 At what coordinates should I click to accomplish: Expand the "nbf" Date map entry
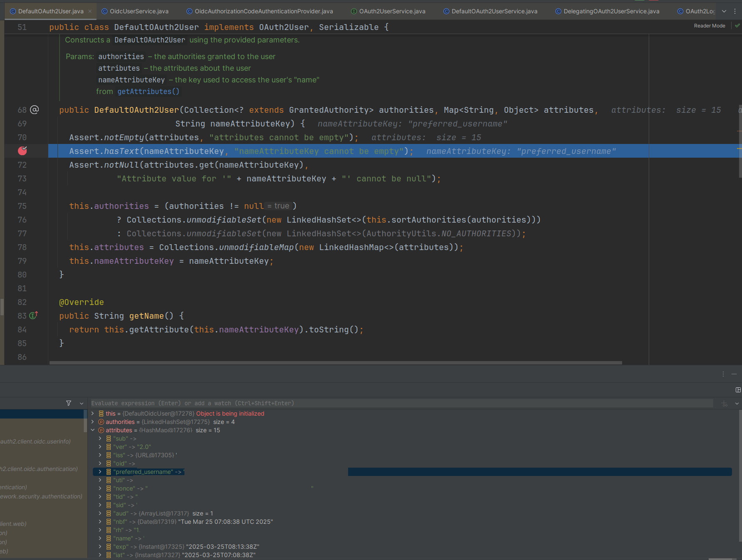(100, 522)
